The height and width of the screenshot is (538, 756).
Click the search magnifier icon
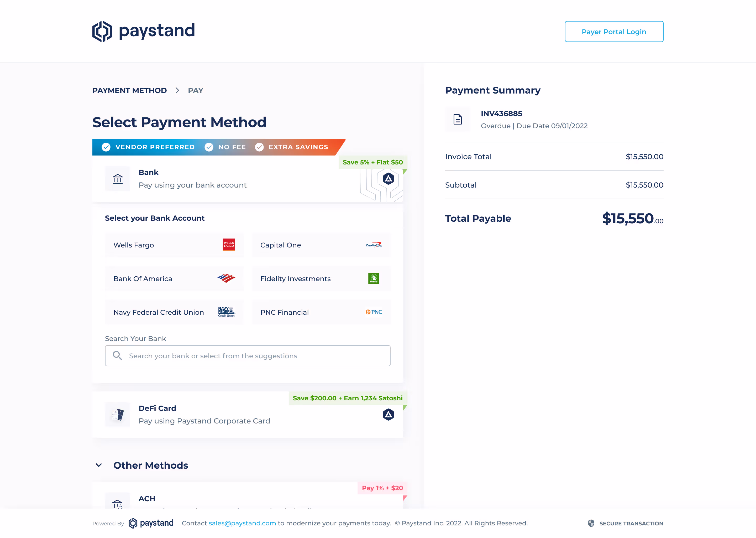pyautogui.click(x=117, y=355)
